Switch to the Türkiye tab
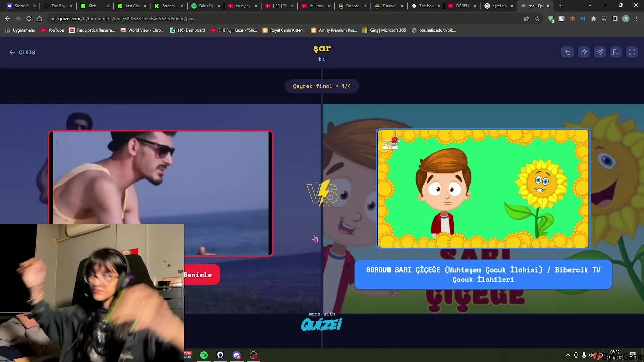Image resolution: width=644 pixels, height=362 pixels. pyautogui.click(x=389, y=6)
